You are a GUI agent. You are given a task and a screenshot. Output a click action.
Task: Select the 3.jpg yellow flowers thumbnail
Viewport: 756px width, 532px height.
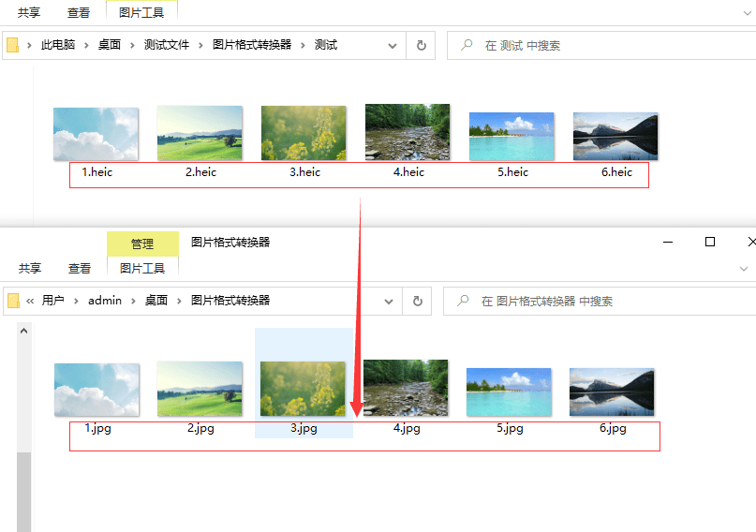[x=303, y=389]
